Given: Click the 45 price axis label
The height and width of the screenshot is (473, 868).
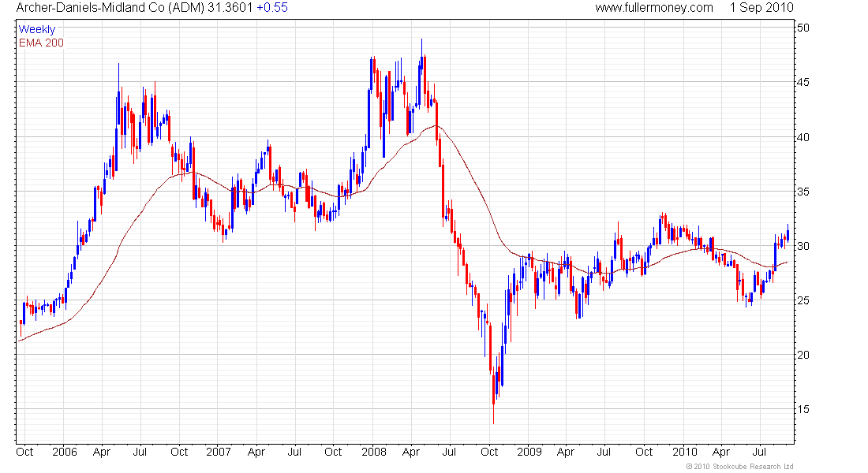Looking at the screenshot, I should point(803,83).
